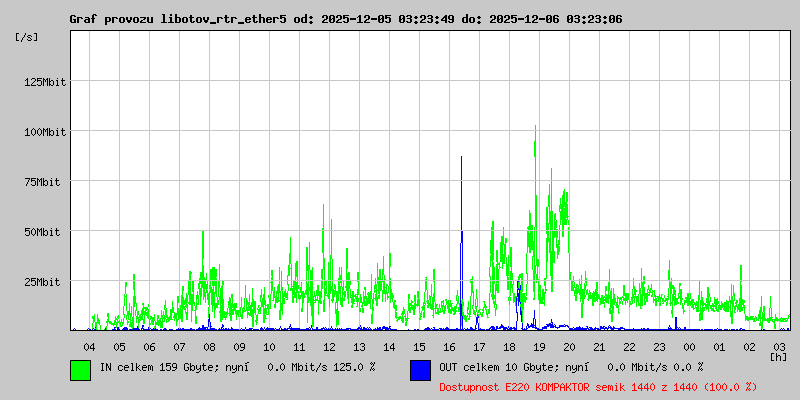This screenshot has height=400, width=800.
Task: Click the '[h]' hours unit label
Action: (x=778, y=356)
